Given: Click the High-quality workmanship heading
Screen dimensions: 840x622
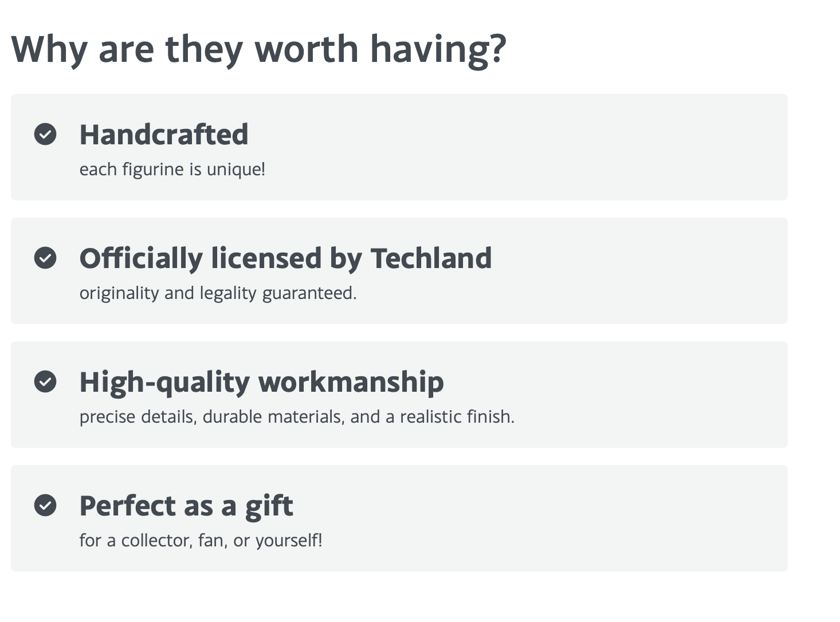Looking at the screenshot, I should [x=261, y=382].
